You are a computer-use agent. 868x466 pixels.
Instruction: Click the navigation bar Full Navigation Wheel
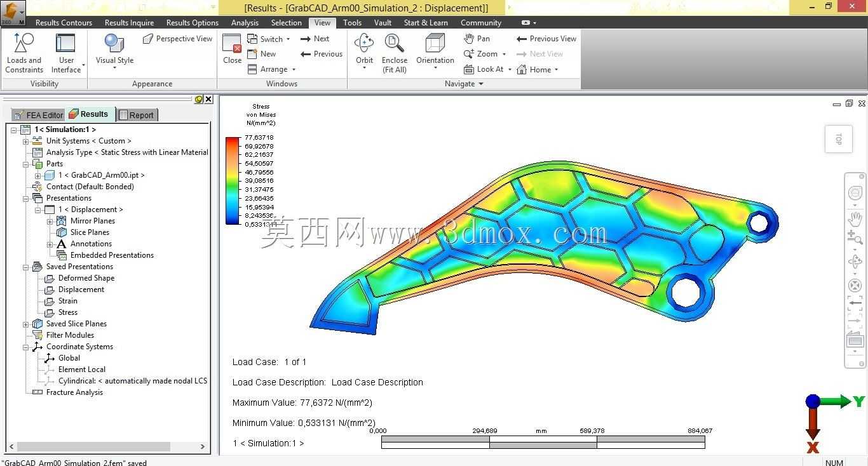pyautogui.click(x=855, y=193)
